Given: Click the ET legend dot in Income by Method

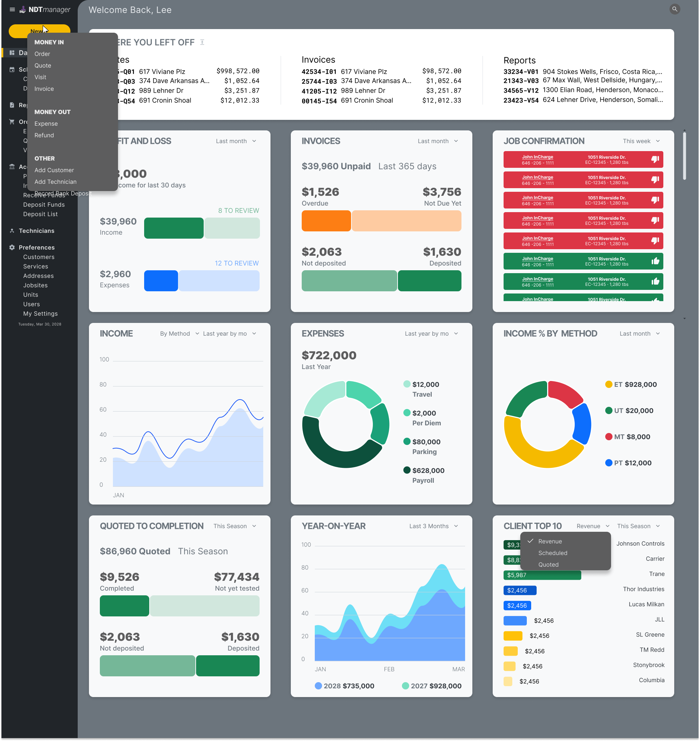Looking at the screenshot, I should [608, 384].
